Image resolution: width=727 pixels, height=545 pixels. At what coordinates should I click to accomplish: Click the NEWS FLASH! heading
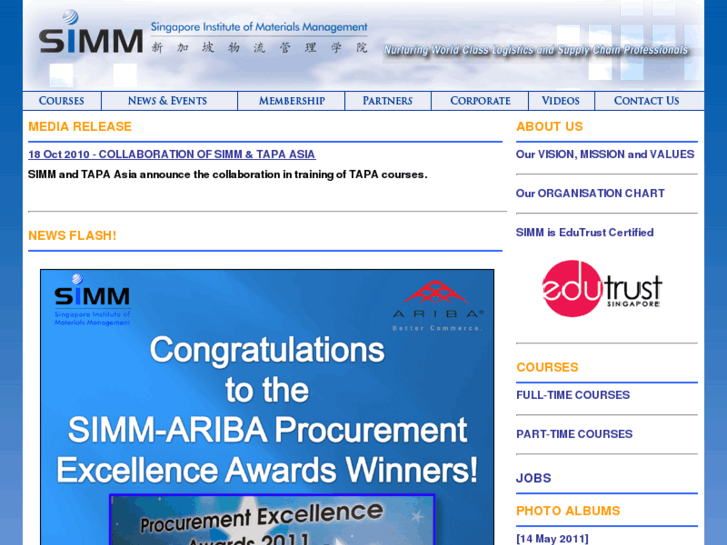tap(72, 236)
